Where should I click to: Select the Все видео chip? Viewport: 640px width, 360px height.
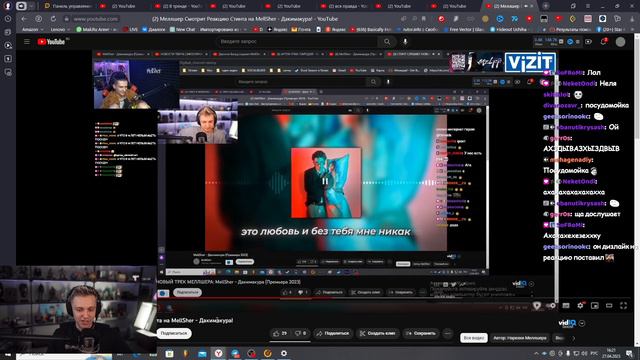click(474, 338)
